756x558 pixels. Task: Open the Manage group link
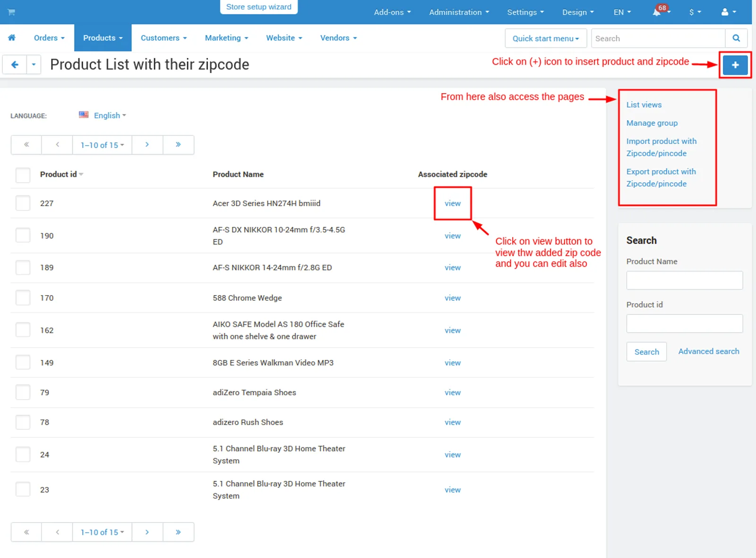pos(652,123)
